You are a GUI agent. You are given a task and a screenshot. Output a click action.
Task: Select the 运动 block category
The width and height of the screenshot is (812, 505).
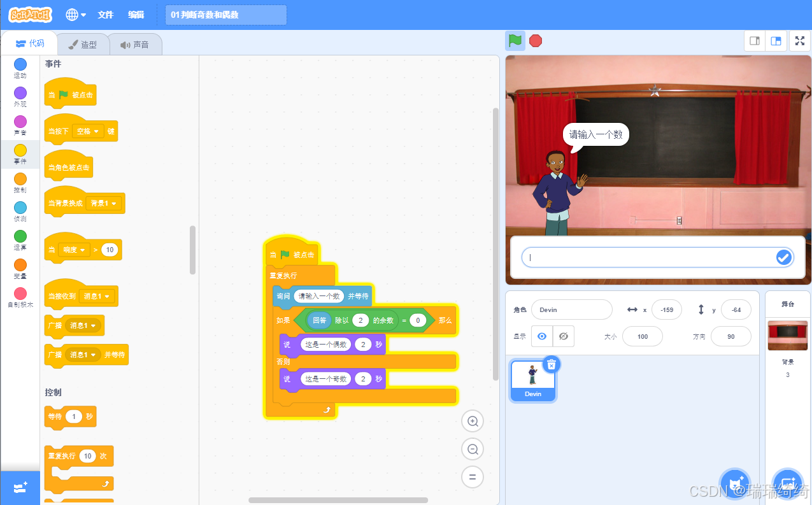tap(20, 69)
